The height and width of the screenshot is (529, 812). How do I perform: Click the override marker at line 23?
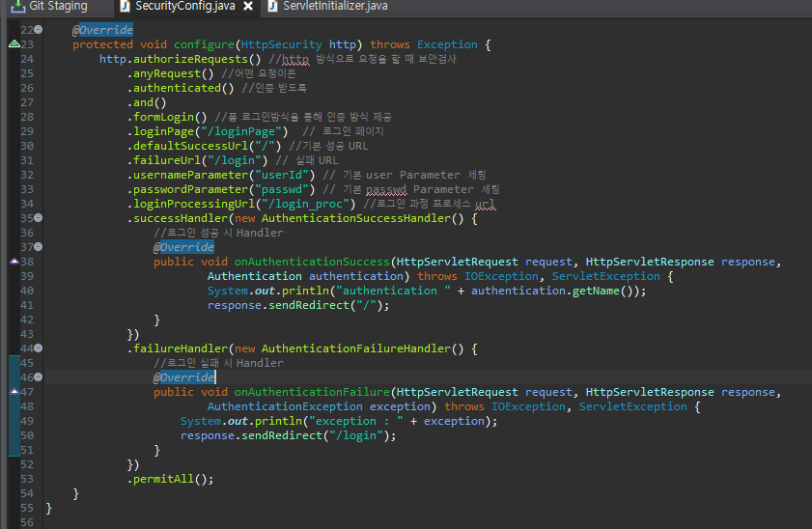point(14,44)
